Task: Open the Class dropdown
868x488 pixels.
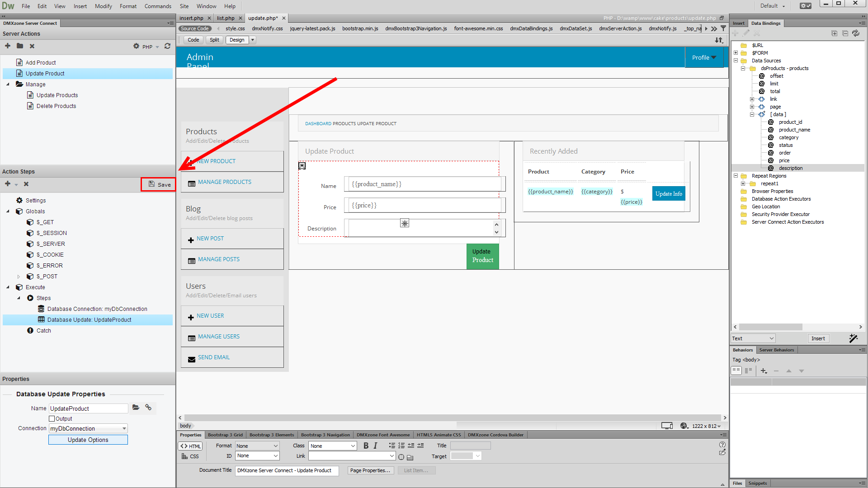Action: [x=333, y=446]
